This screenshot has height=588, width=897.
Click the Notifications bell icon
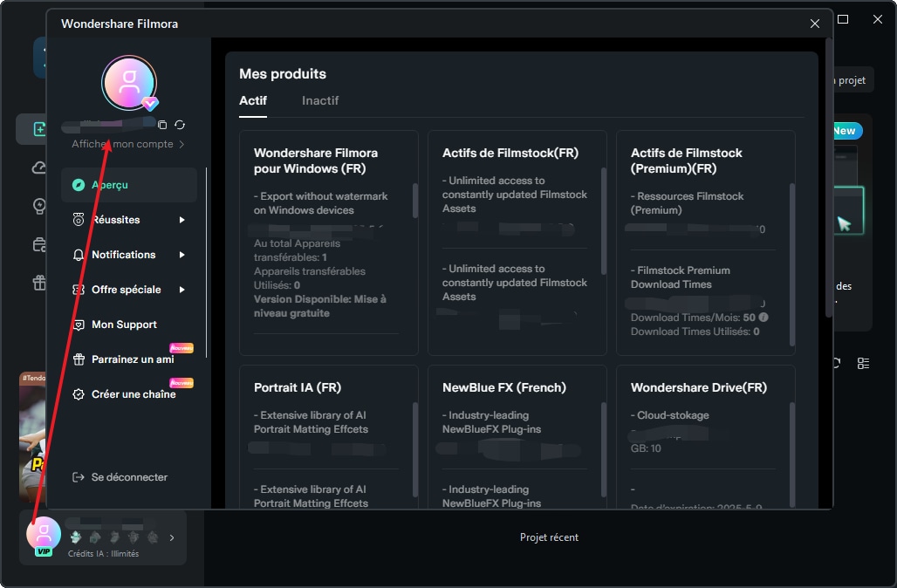pos(79,255)
